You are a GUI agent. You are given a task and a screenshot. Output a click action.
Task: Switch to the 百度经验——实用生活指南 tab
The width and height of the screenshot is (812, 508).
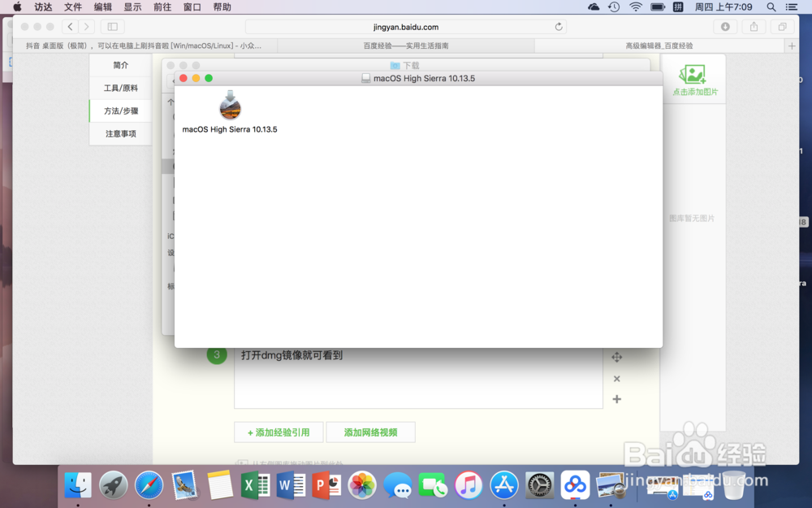pos(406,46)
